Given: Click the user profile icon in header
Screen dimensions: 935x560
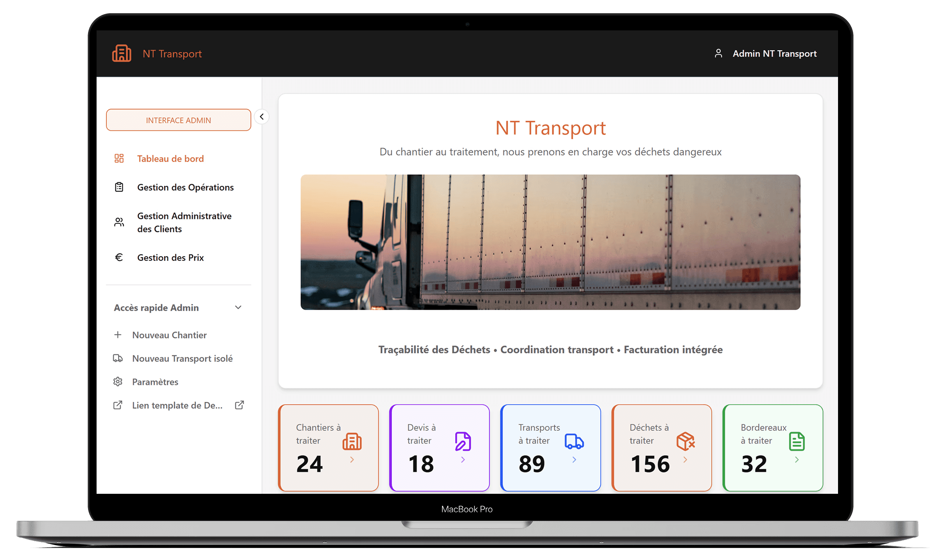Looking at the screenshot, I should pyautogui.click(x=718, y=53).
